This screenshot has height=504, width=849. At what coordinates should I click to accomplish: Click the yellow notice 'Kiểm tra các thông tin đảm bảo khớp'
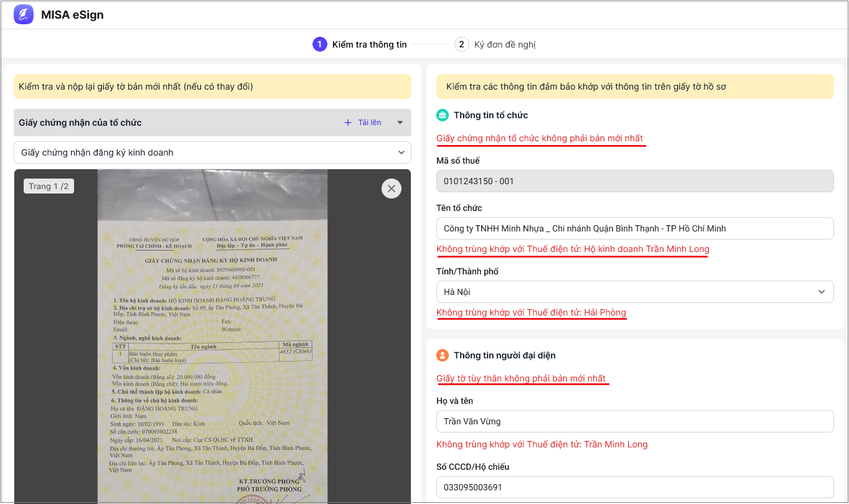tap(635, 86)
